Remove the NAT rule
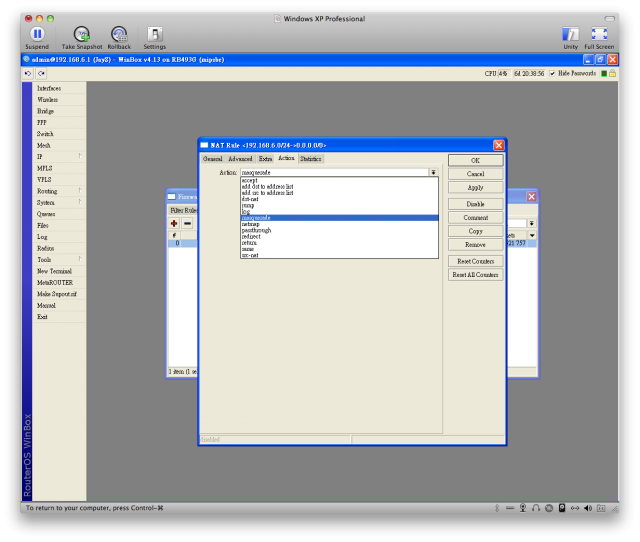Viewport: 640px width, 542px height. click(x=476, y=245)
